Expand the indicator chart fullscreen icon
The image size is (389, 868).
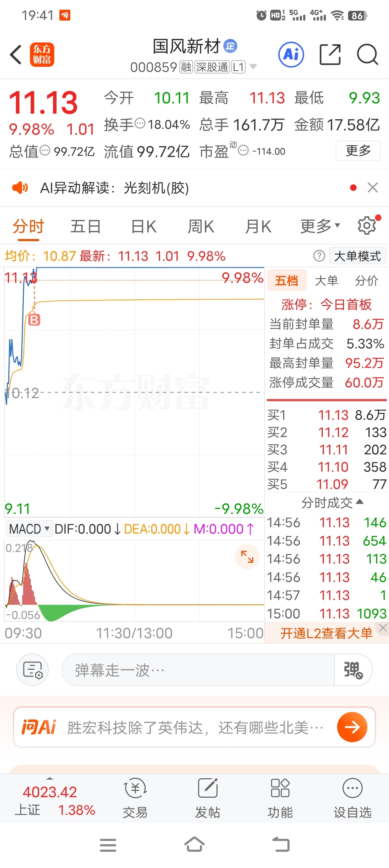[247, 557]
